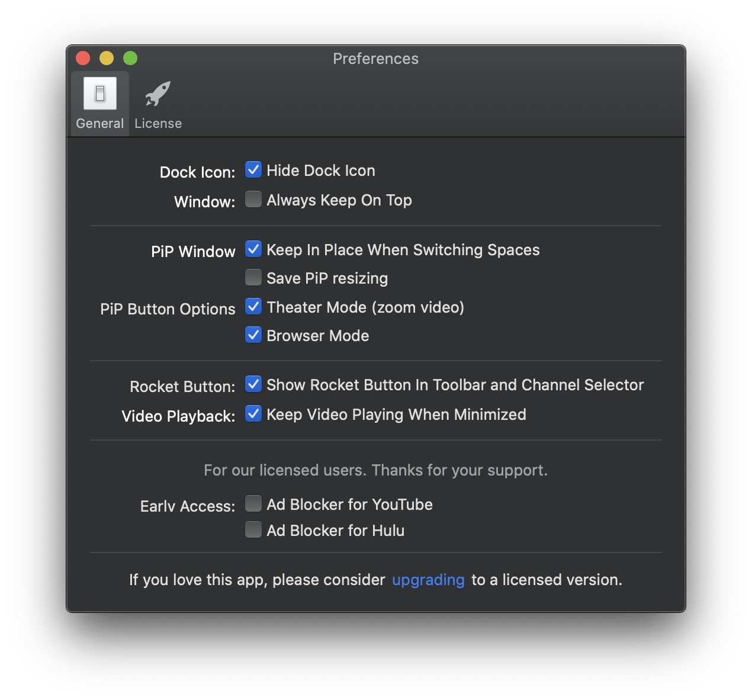The height and width of the screenshot is (700, 752).
Task: Click the Preferences window title
Action: 375,59
